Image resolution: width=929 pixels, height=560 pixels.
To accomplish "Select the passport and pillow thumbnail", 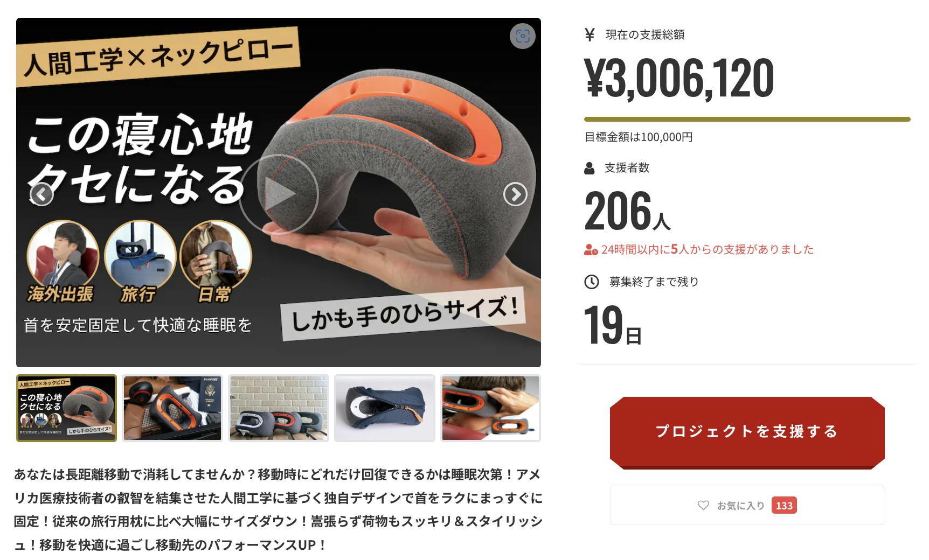I will 172,408.
